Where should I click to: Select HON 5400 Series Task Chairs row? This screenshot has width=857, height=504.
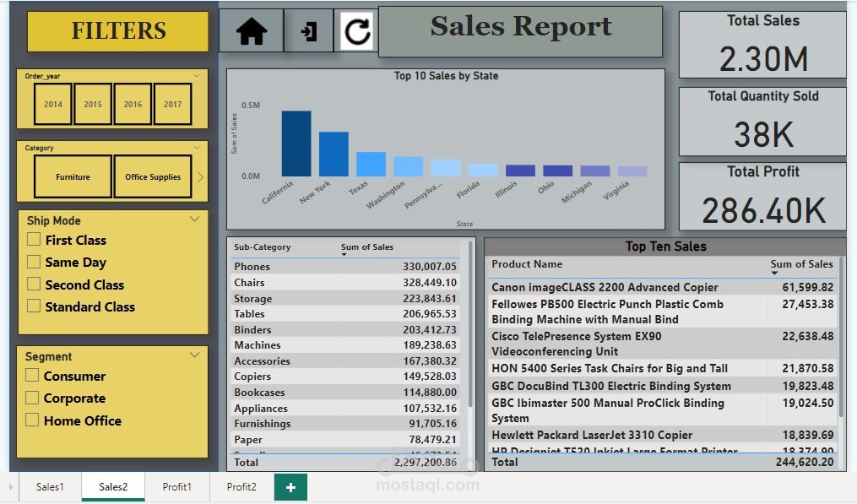click(663, 368)
